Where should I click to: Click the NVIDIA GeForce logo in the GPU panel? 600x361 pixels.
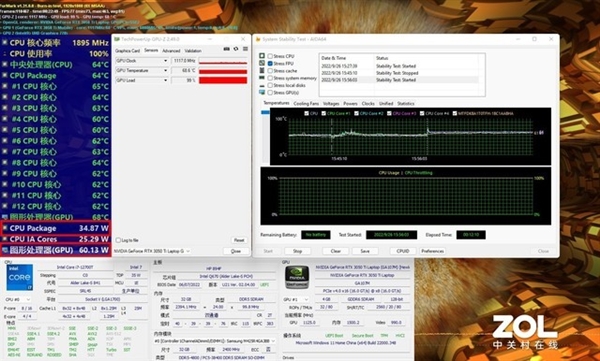(297, 277)
